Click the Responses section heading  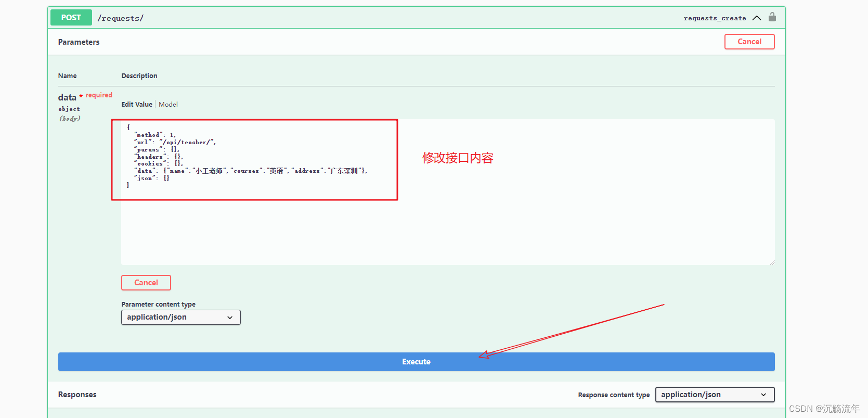77,395
